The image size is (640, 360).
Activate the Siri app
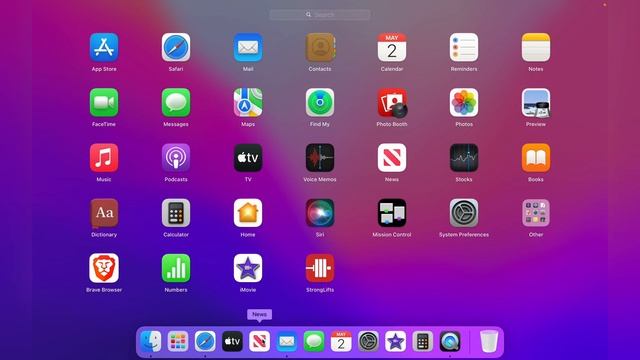coord(320,213)
